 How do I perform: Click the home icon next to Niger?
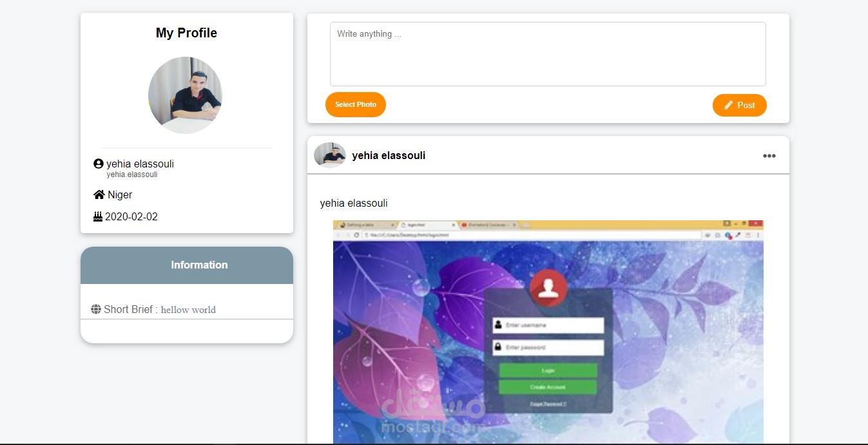99,194
